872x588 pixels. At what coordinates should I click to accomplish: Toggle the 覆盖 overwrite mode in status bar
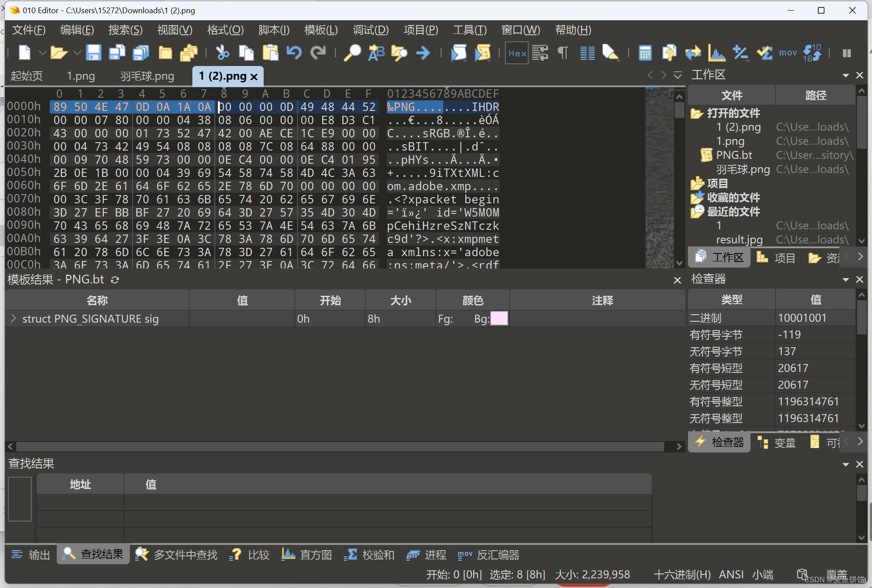[x=836, y=574]
